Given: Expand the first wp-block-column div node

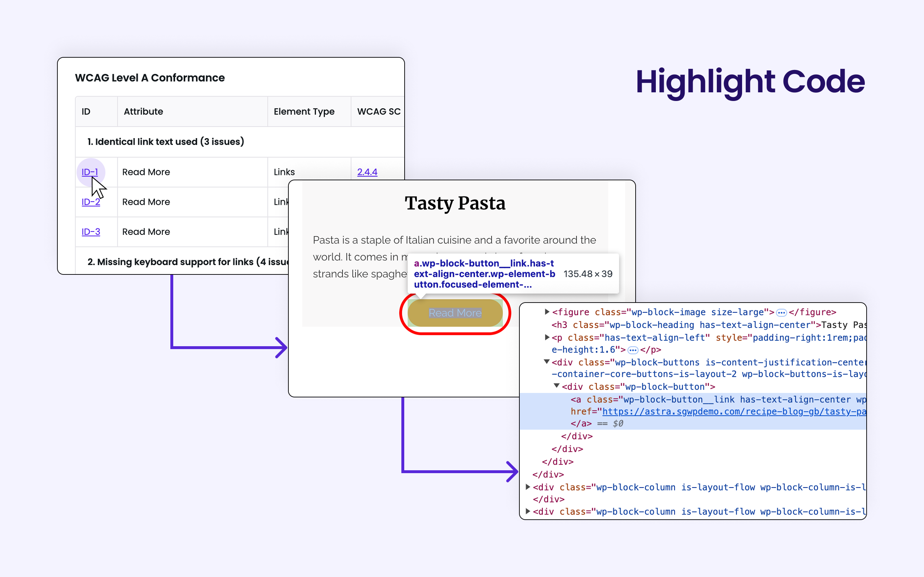Looking at the screenshot, I should tap(528, 487).
